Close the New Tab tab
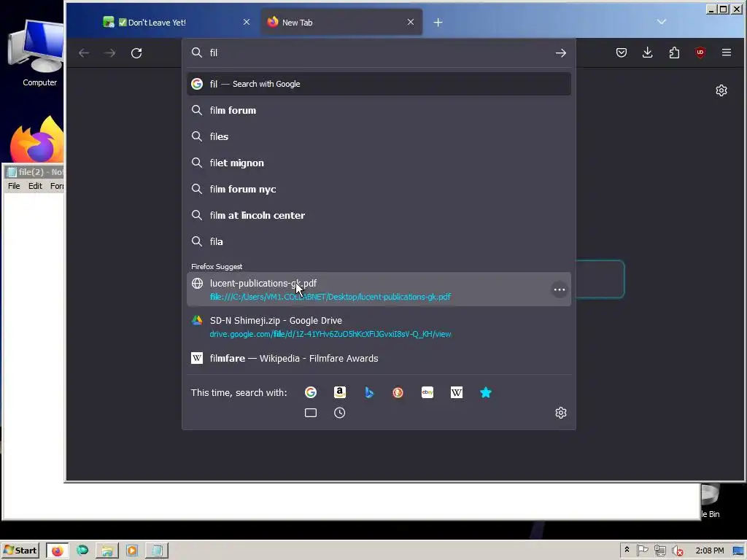Screen dimensions: 747x560 (411, 22)
